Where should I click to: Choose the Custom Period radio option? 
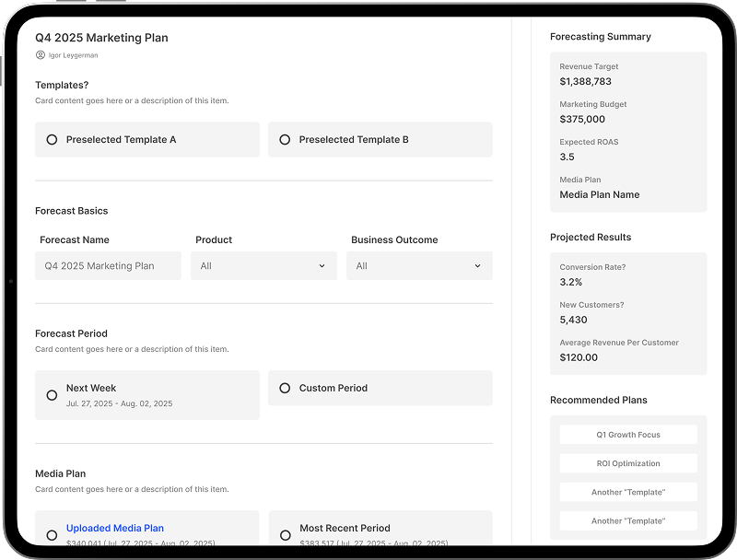(285, 389)
